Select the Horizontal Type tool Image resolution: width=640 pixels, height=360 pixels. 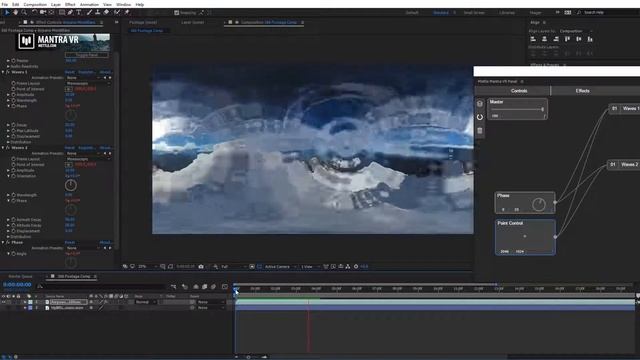point(79,13)
